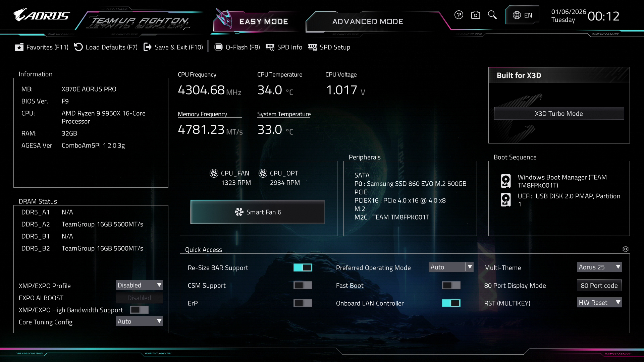This screenshot has width=644, height=362.
Task: Open Smart Fan 6 settings
Action: 258,212
